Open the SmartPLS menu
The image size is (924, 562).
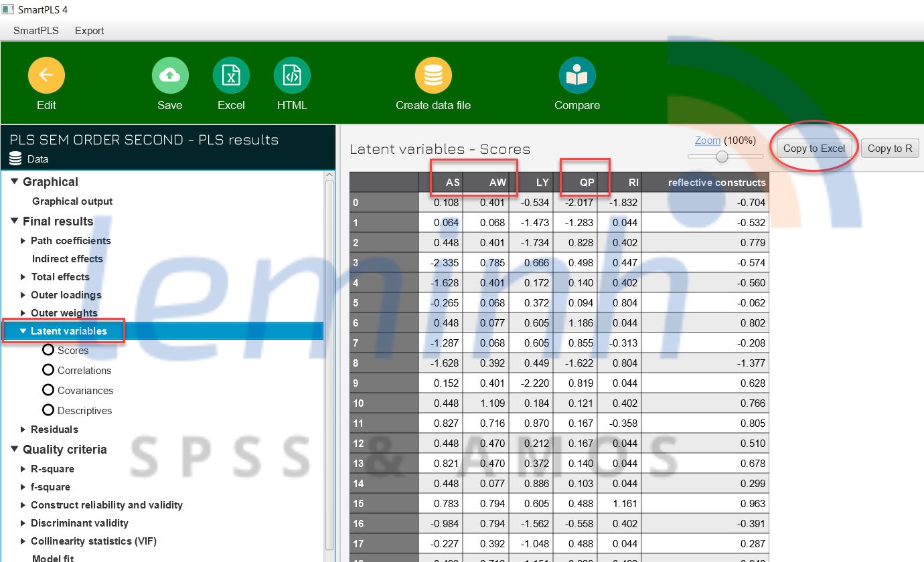coord(35,31)
